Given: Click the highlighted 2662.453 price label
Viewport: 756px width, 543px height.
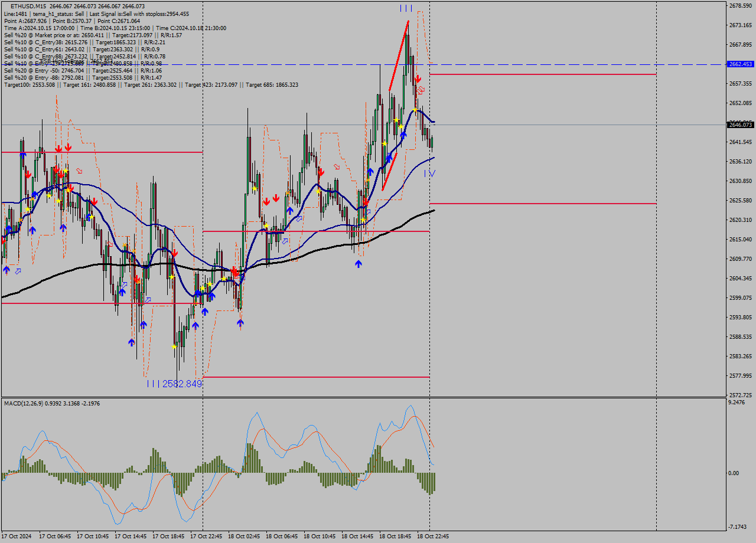Looking at the screenshot, I should [x=741, y=64].
